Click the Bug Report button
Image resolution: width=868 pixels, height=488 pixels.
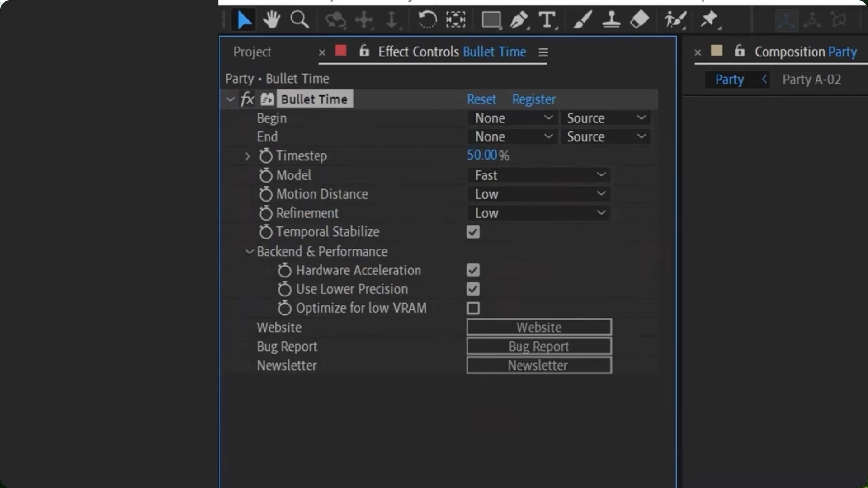point(538,347)
